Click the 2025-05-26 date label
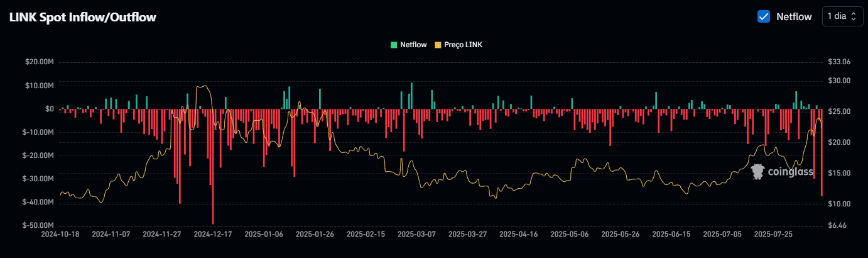868x258 pixels. 621,233
